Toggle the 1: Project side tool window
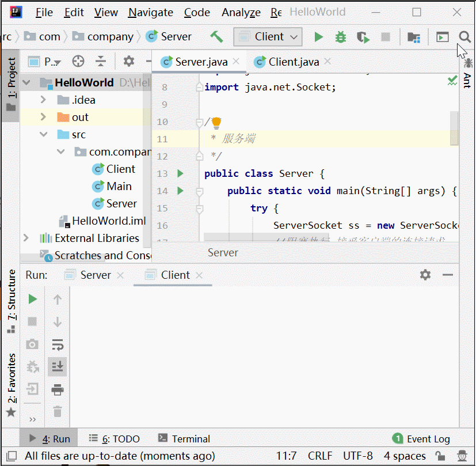Image resolution: width=476 pixels, height=466 pixels. tap(11, 85)
